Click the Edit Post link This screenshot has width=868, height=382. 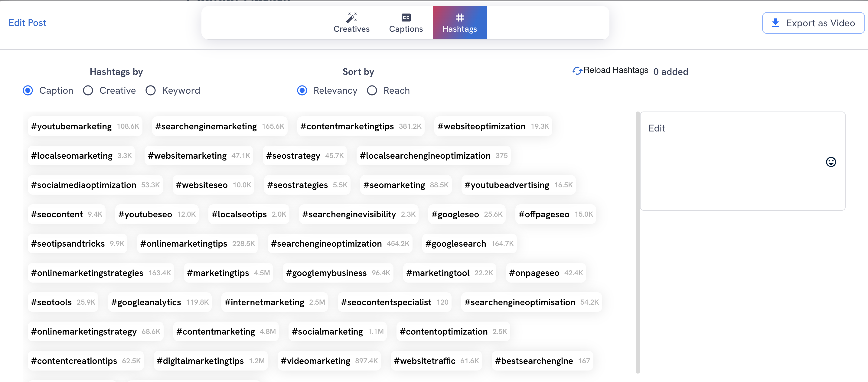pyautogui.click(x=28, y=23)
